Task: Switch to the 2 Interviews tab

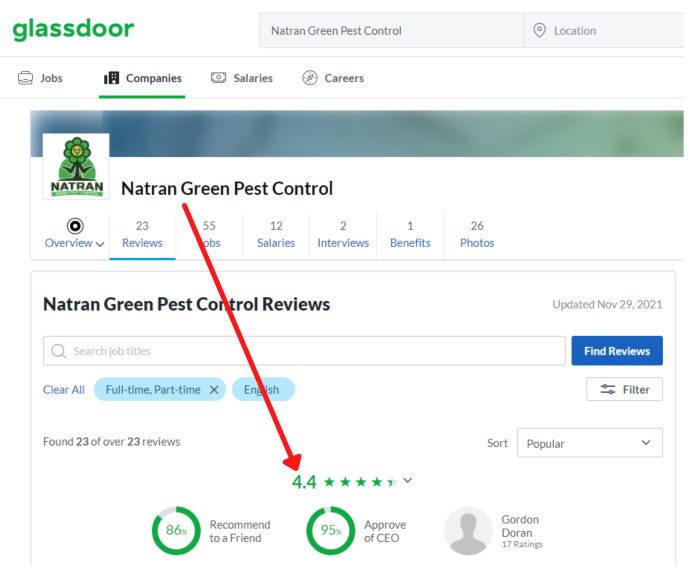Action: point(343,235)
